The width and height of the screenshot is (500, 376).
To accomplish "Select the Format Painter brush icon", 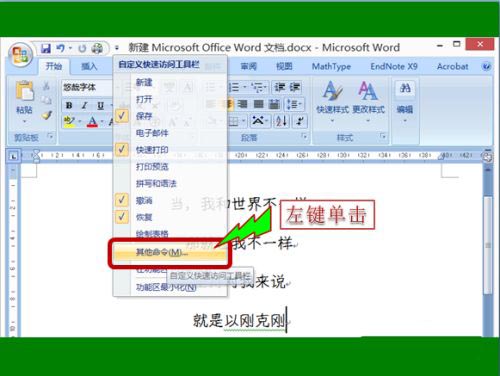I will [x=47, y=115].
